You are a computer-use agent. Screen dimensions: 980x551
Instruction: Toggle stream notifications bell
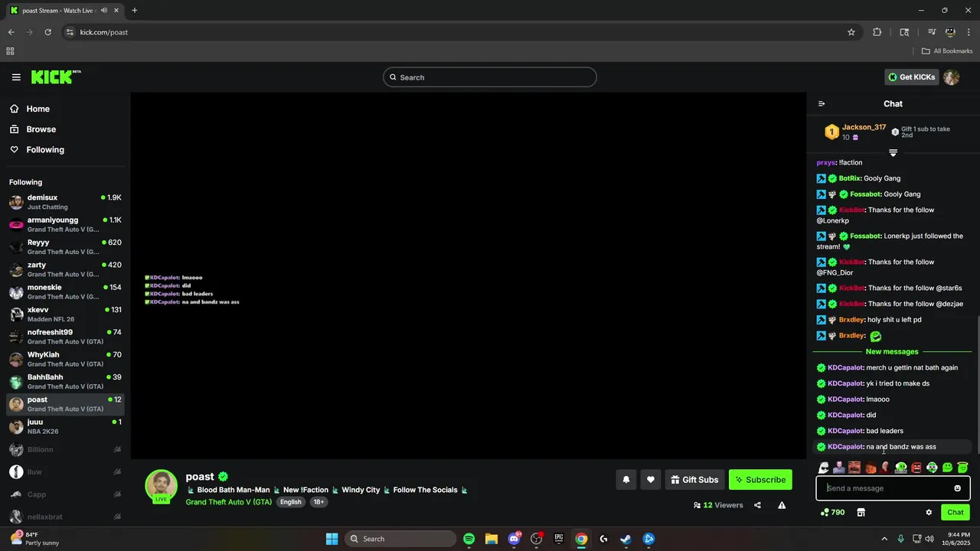point(626,480)
